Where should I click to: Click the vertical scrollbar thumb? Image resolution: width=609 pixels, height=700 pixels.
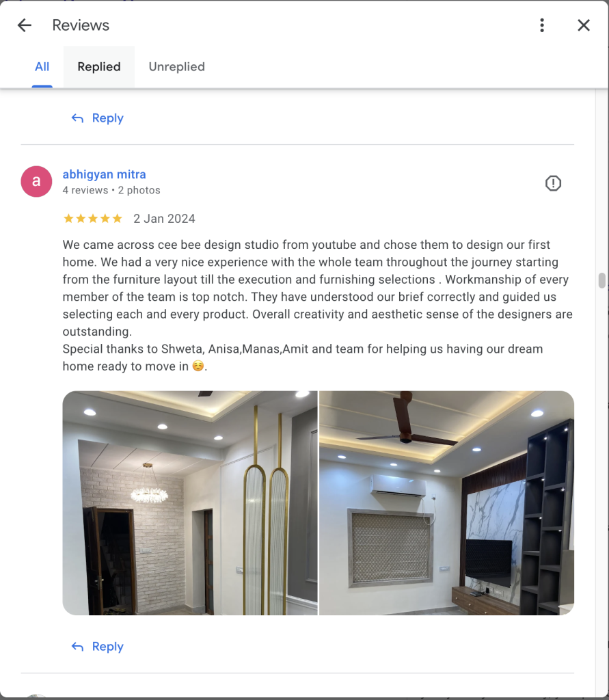pyautogui.click(x=602, y=281)
